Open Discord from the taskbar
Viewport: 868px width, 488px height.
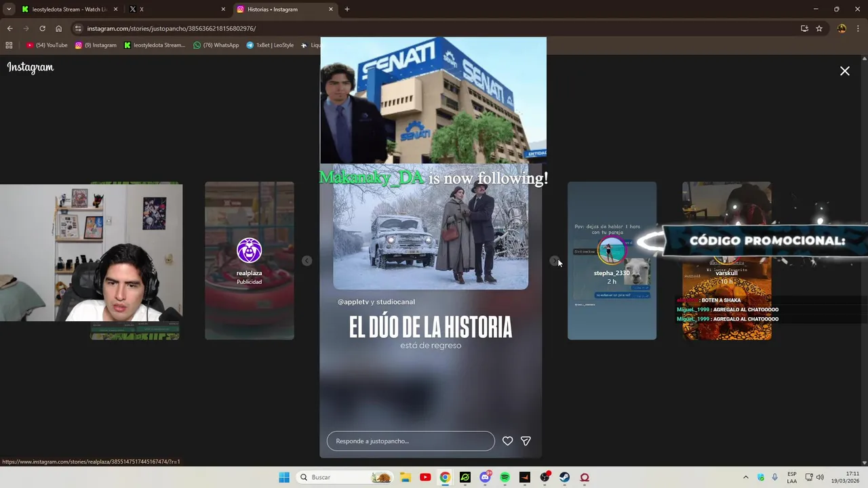tap(485, 477)
